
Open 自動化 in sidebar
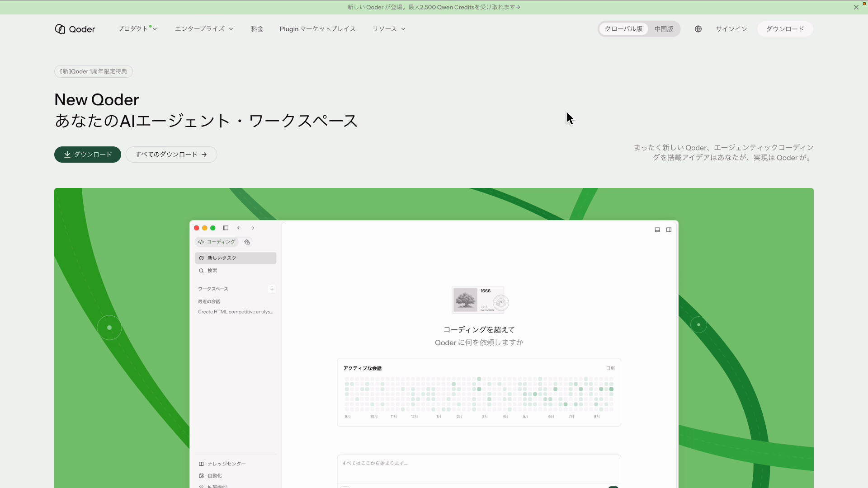(211, 475)
